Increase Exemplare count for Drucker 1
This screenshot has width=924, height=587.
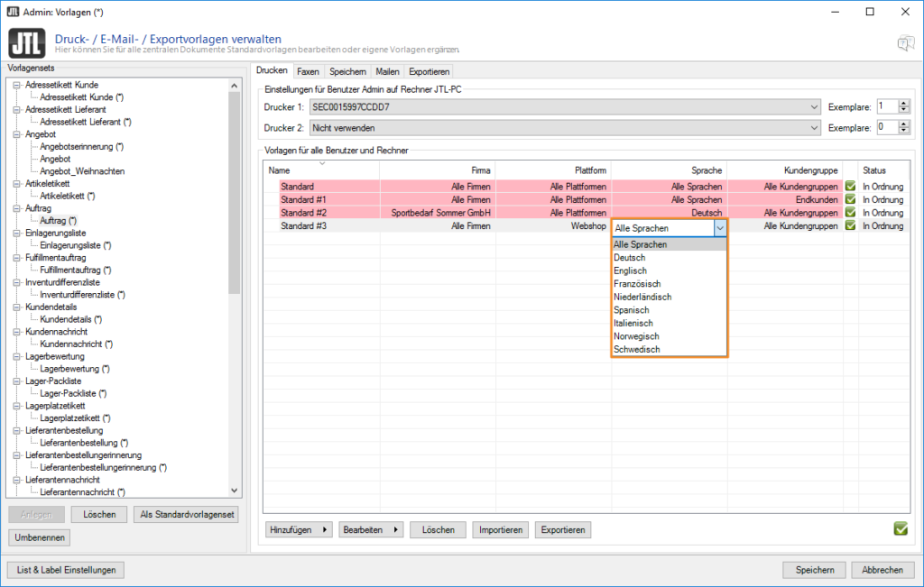point(904,103)
